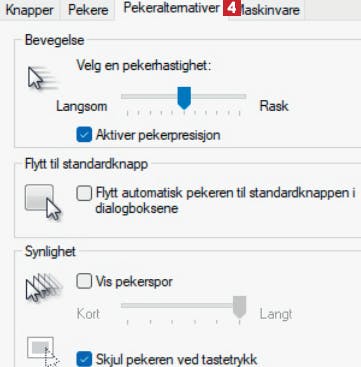Click the red number 4 badge
This screenshot has width=361, height=367.
click(232, 8)
